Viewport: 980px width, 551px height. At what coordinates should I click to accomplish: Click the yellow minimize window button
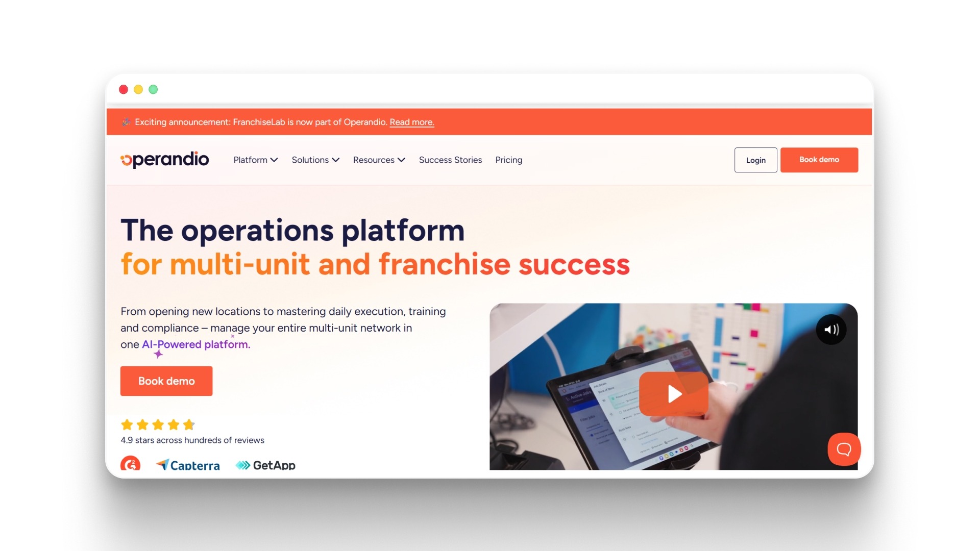point(138,89)
